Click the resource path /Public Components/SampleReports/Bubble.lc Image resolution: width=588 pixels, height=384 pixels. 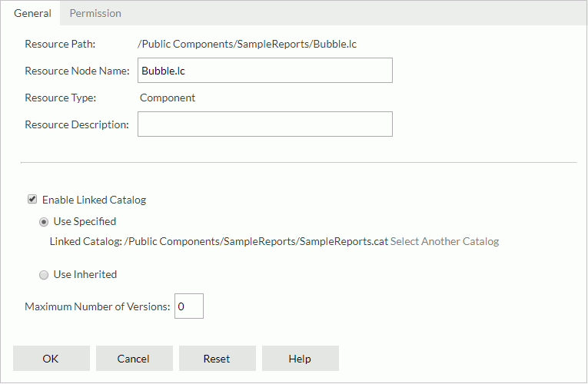coord(247,45)
